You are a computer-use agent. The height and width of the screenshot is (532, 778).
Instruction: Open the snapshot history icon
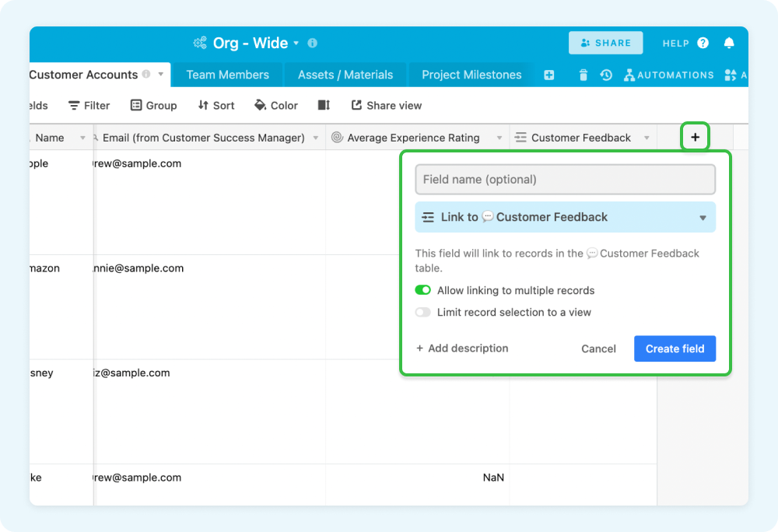605,75
